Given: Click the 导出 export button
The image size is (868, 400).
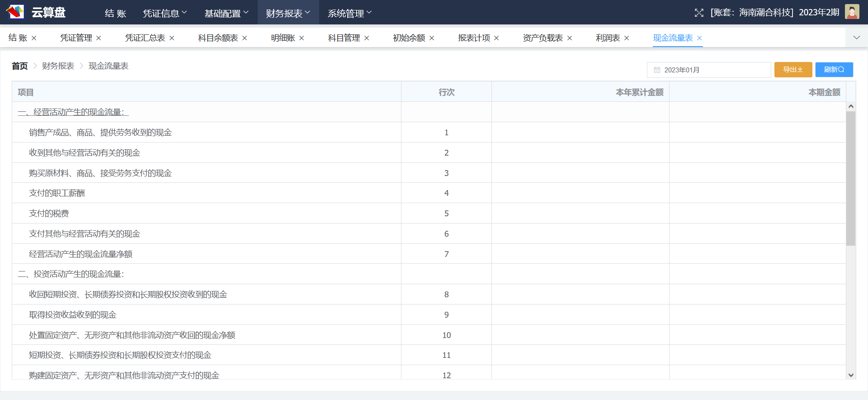Looking at the screenshot, I should [x=793, y=70].
